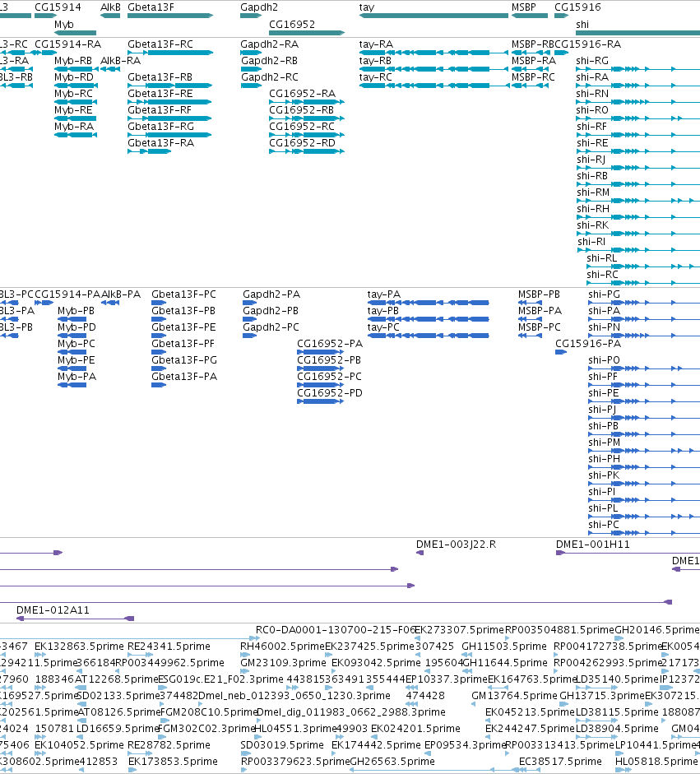Click protein shi-PC
Image resolution: width=700 pixels, height=774 pixels.
click(604, 524)
